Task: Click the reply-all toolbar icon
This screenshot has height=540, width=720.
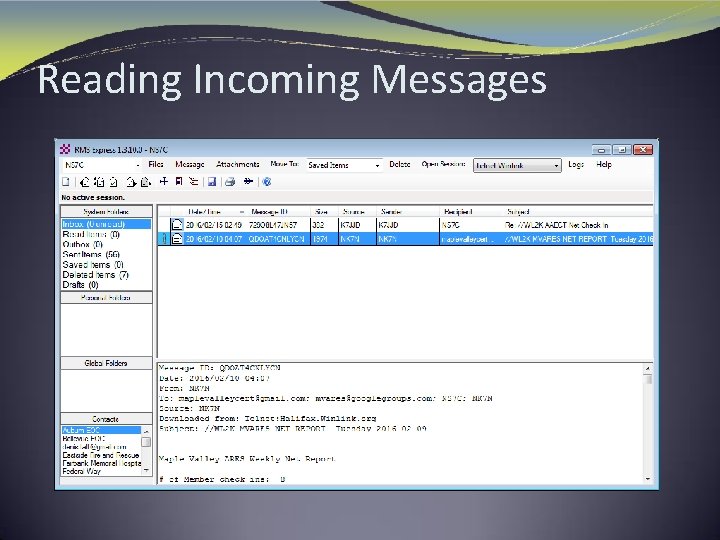Action: [x=99, y=182]
